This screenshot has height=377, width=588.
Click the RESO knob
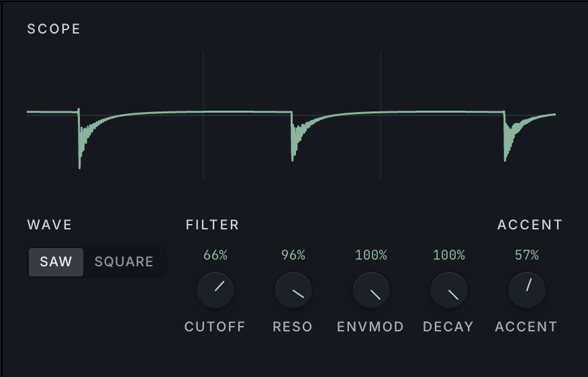coord(293,290)
